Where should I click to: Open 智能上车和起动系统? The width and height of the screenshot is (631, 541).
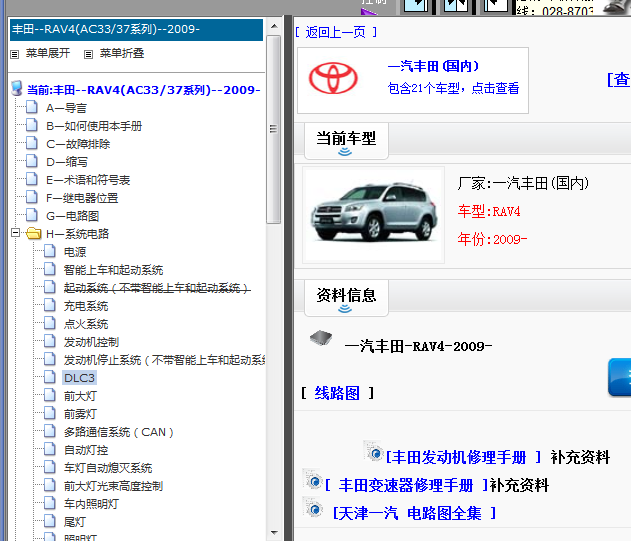113,270
